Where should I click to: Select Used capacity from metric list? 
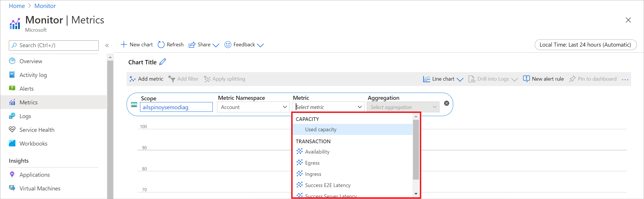tap(321, 130)
